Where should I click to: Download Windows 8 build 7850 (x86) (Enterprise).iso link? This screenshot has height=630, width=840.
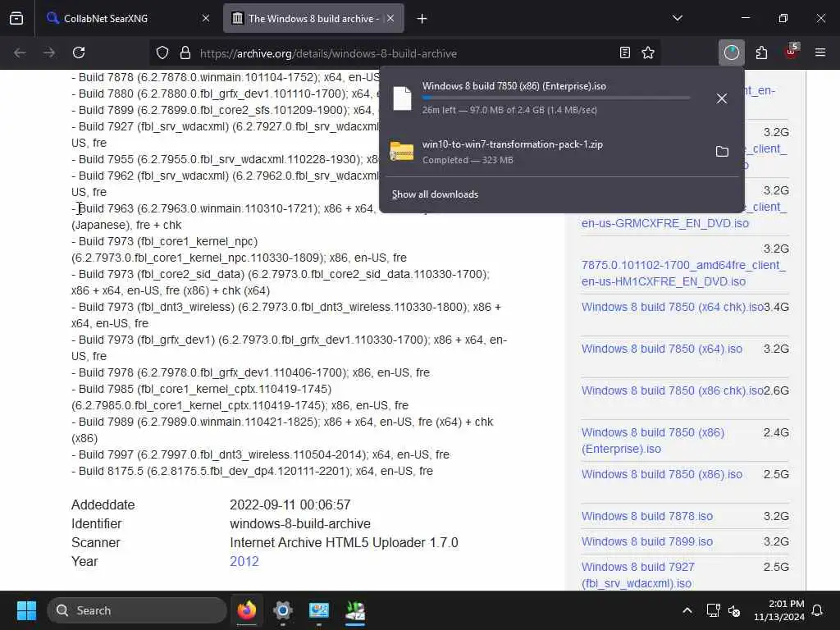(x=652, y=441)
